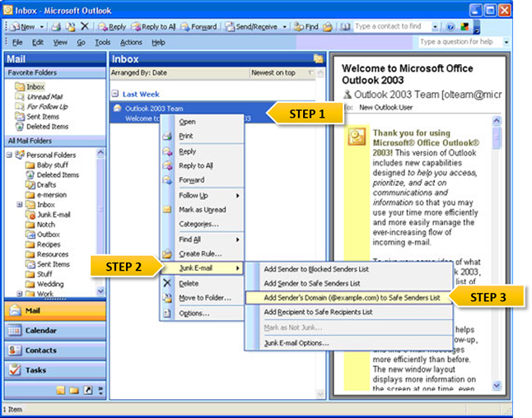Open the contact search dropdown arrow
The height and width of the screenshot is (418, 532).
435,26
